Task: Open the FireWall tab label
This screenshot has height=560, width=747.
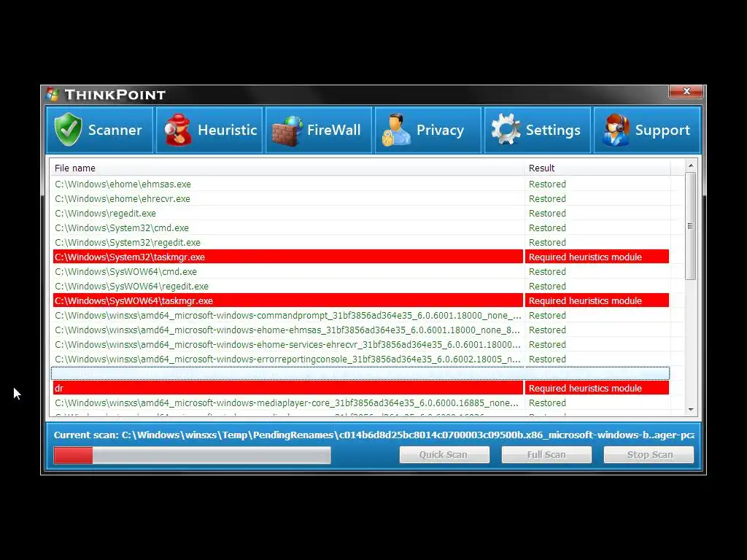Action: click(333, 130)
